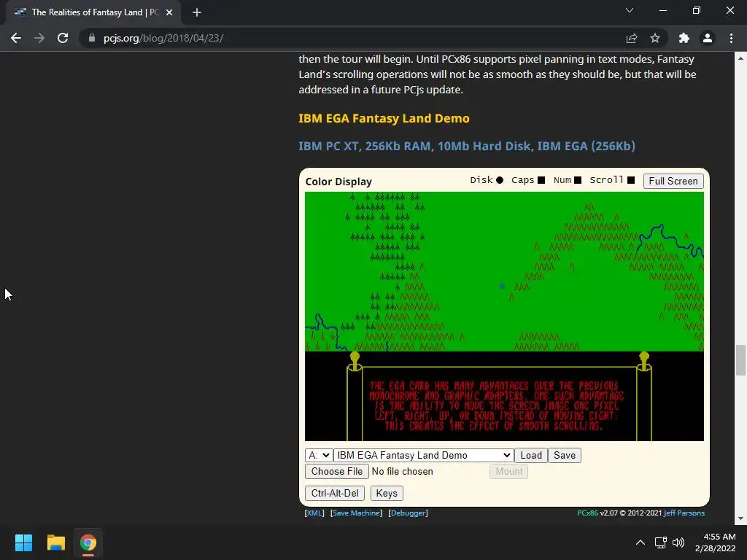Click IBM EGA Fantasy Land Demo heading
The height and width of the screenshot is (560, 747).
[384, 118]
